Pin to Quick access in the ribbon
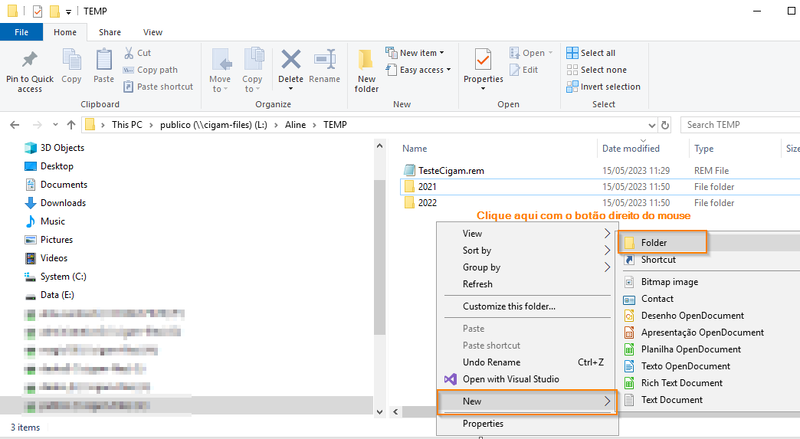Viewport: 800px width, 439px height. coord(30,71)
